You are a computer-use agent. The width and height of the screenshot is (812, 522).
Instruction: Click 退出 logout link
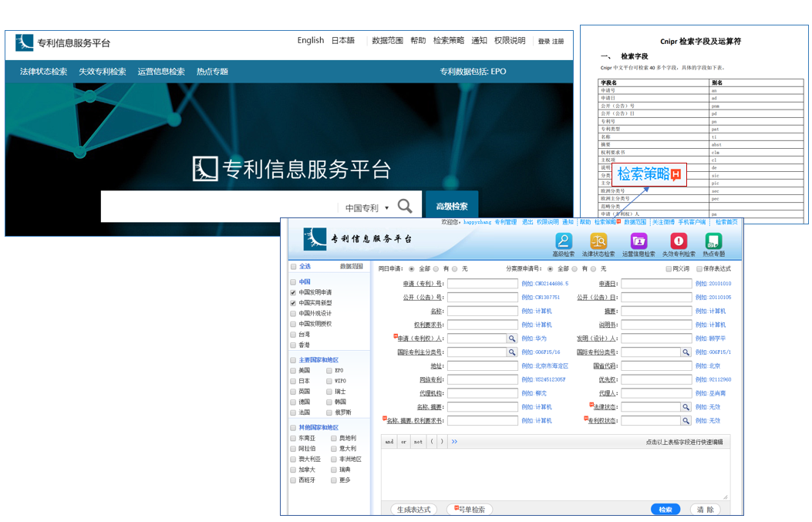(x=527, y=222)
